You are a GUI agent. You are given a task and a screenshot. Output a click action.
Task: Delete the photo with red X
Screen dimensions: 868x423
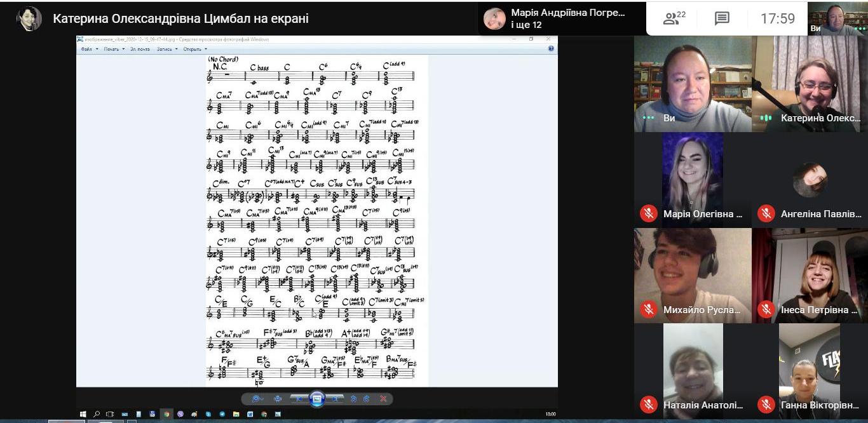click(383, 399)
